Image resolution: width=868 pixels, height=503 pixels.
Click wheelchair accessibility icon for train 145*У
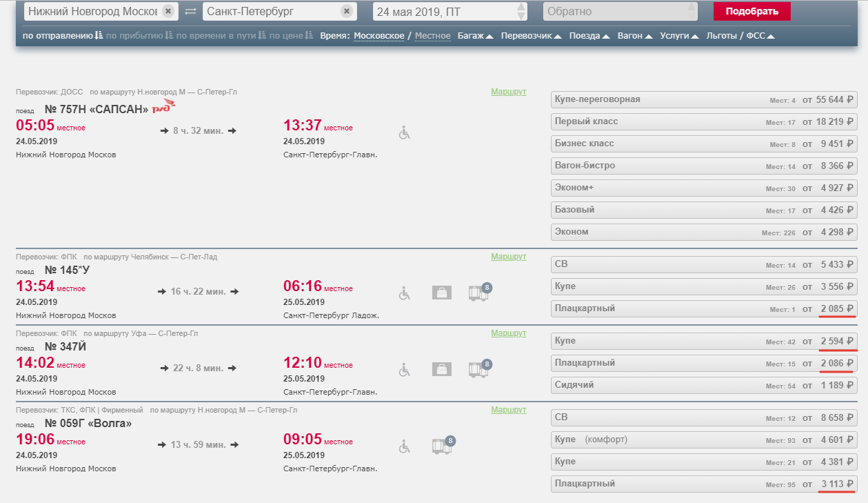coord(405,293)
